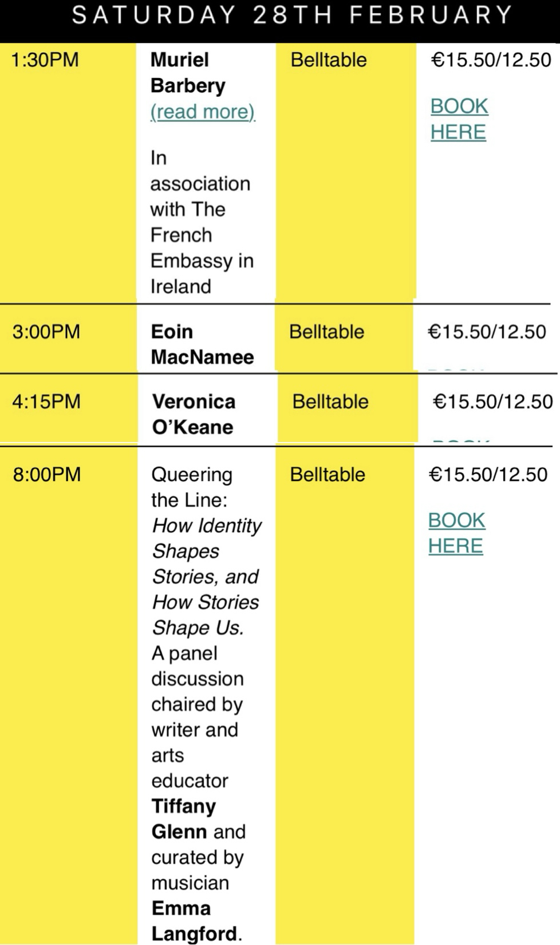Click the Tiffany Glenn name
560x945 pixels.
coord(184,818)
